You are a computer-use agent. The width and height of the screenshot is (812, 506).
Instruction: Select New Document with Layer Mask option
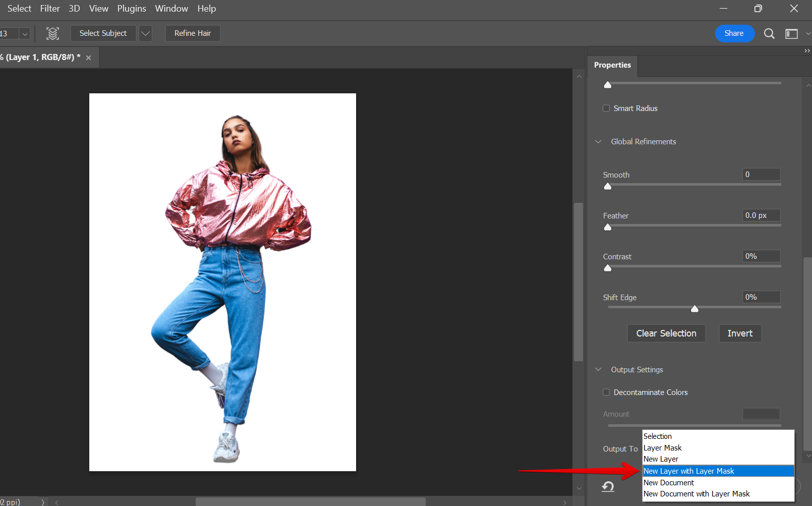click(697, 494)
